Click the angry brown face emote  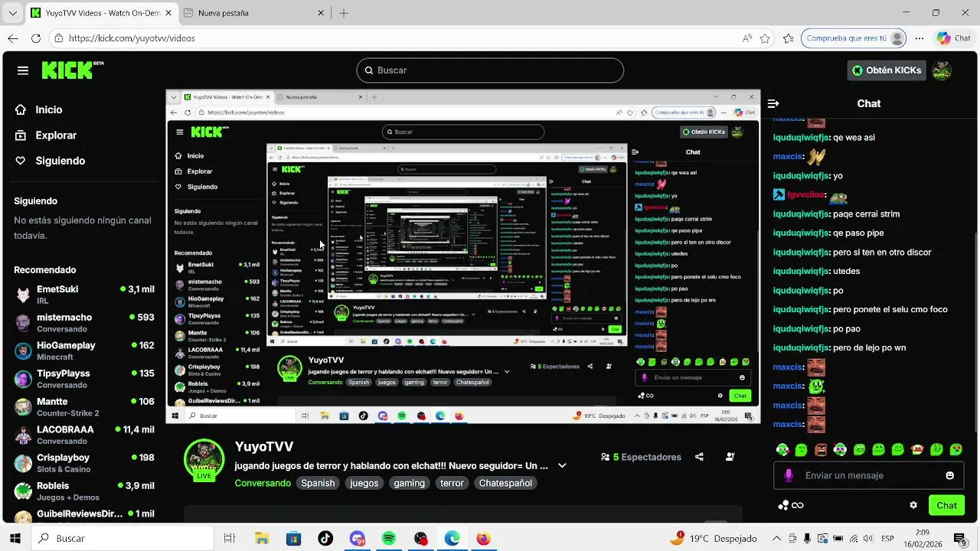821,449
